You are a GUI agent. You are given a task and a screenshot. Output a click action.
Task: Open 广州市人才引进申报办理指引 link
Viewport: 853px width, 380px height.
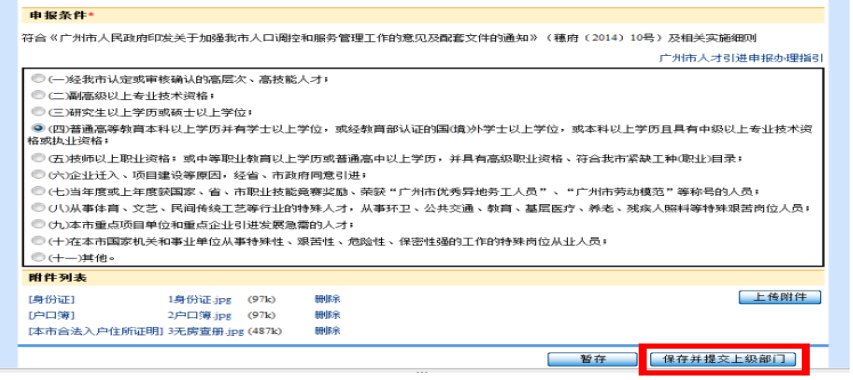[x=741, y=58]
